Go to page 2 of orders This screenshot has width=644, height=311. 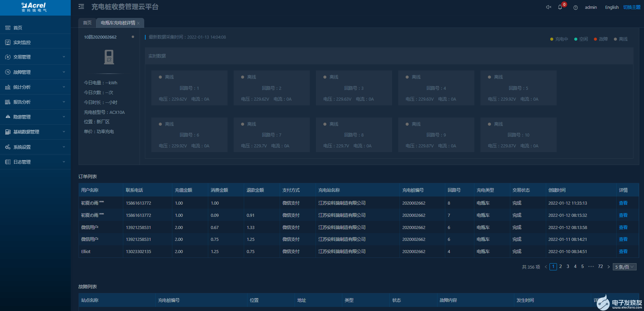[x=560, y=267]
